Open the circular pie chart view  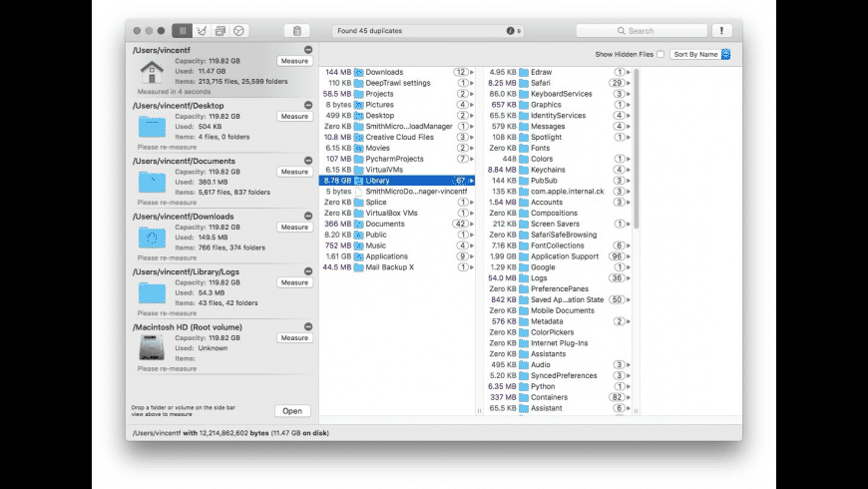(x=238, y=31)
